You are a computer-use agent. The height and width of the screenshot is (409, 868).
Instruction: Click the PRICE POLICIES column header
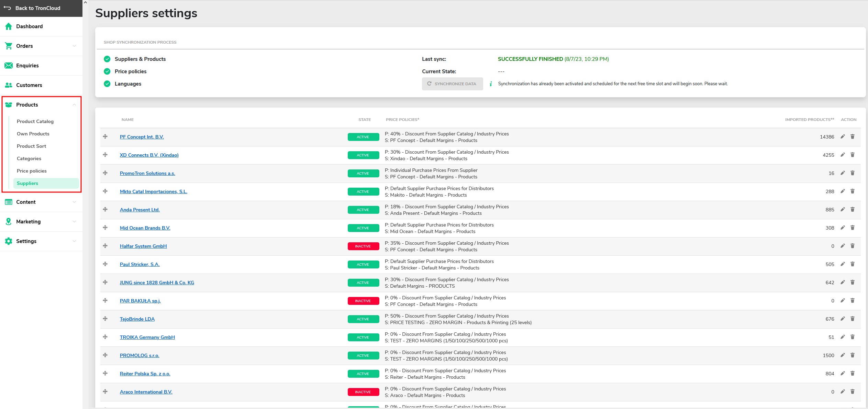pyautogui.click(x=402, y=120)
